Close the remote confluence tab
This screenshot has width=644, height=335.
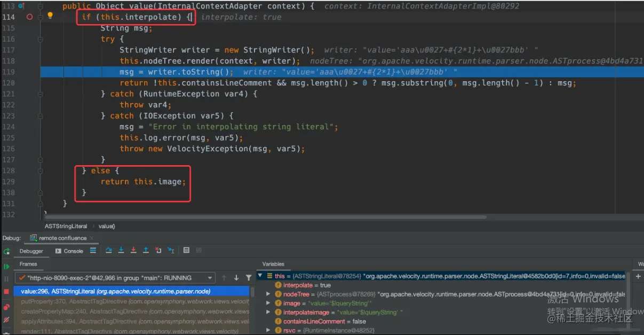click(91, 238)
